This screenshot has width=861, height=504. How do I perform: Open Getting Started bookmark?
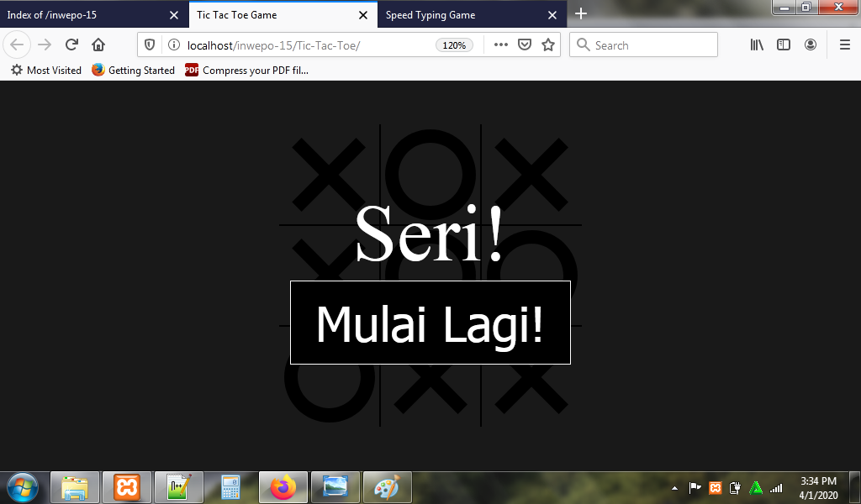[134, 71]
